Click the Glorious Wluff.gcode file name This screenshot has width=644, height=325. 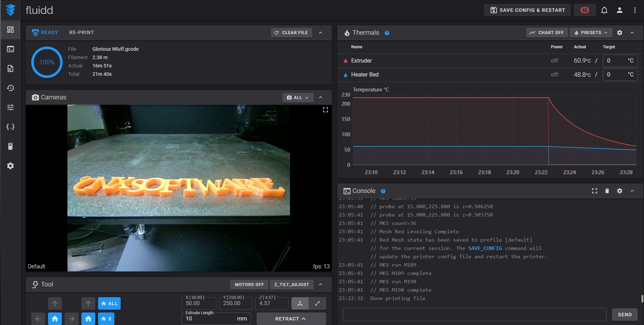click(x=115, y=49)
